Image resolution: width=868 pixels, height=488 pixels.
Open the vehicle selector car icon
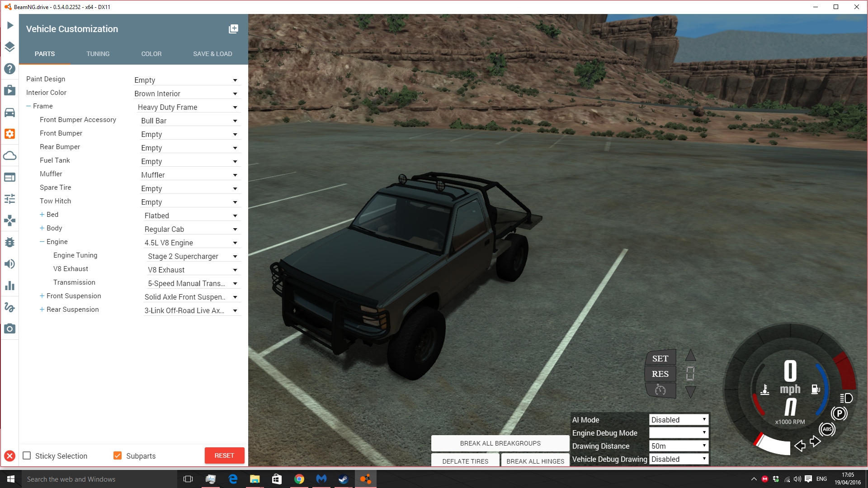[9, 112]
